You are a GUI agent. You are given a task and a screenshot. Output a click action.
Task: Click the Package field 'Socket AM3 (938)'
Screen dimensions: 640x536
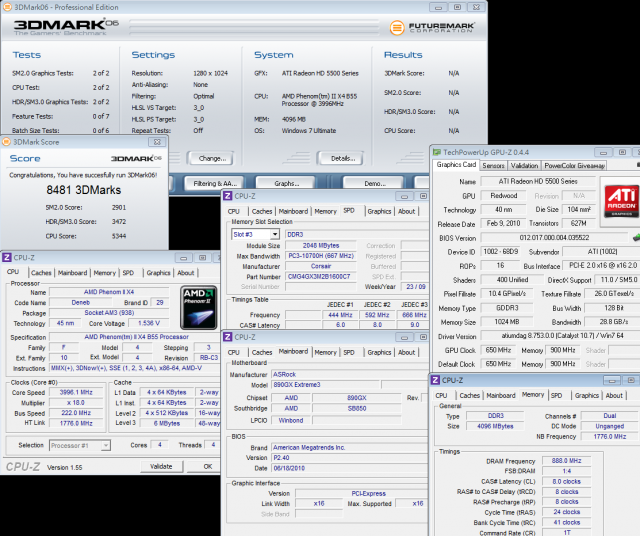(109, 313)
